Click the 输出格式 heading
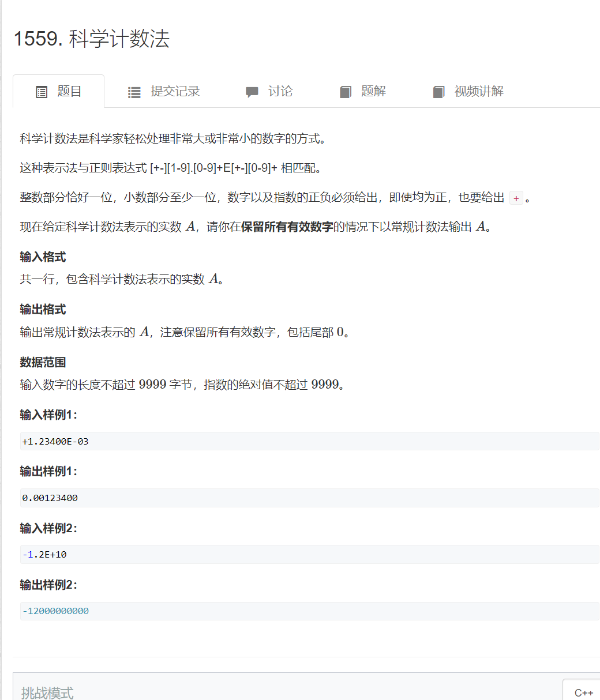The height and width of the screenshot is (700, 600). click(43, 310)
